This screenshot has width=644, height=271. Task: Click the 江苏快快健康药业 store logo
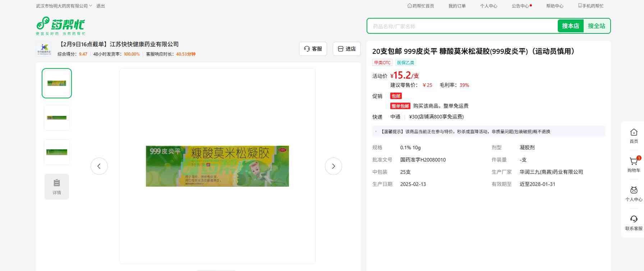44,49
